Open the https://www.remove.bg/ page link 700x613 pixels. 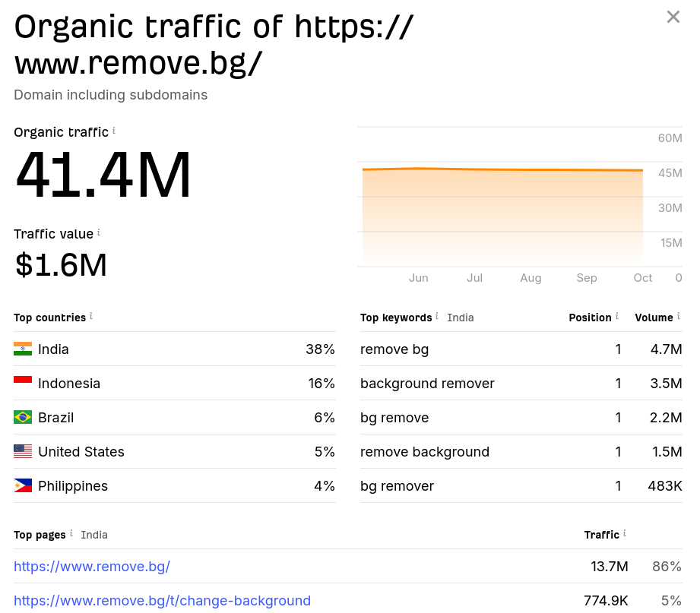92,566
